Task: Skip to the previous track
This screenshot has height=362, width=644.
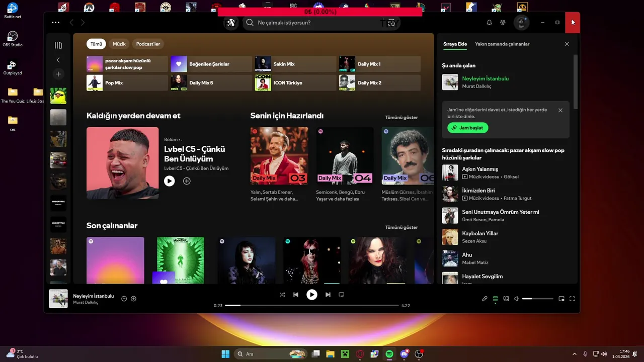Action: [296, 295]
